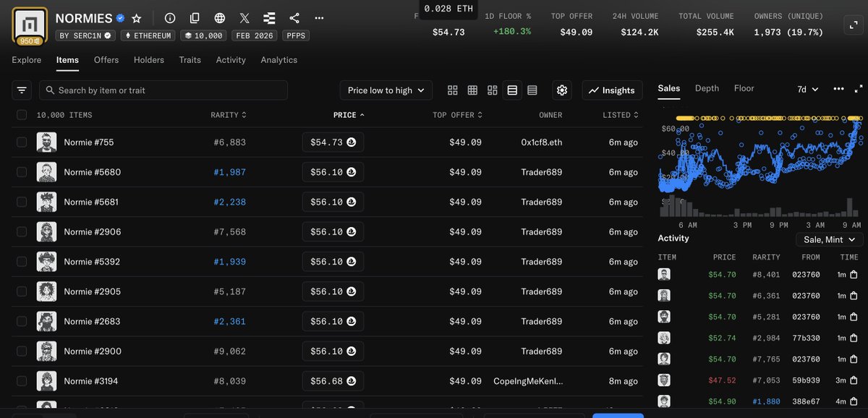This screenshot has height=418, width=868.
Task: Click the search by item or trait field
Action: point(163,90)
